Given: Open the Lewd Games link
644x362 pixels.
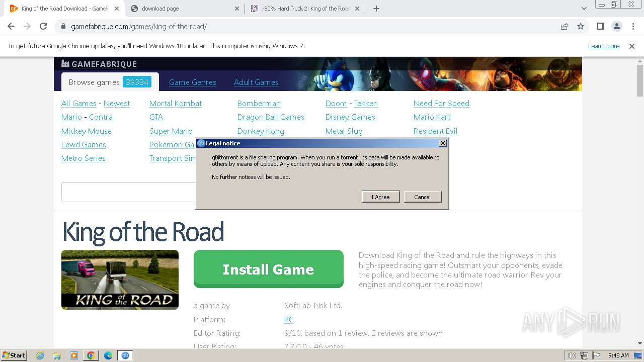Looking at the screenshot, I should 84,145.
